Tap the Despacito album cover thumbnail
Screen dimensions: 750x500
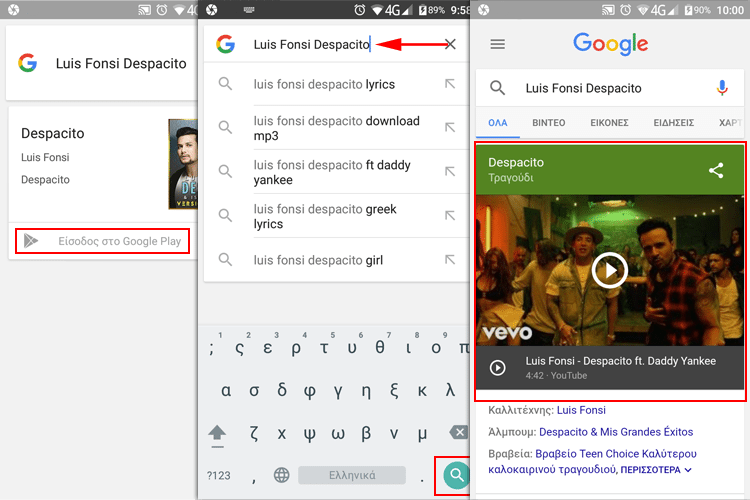183,164
